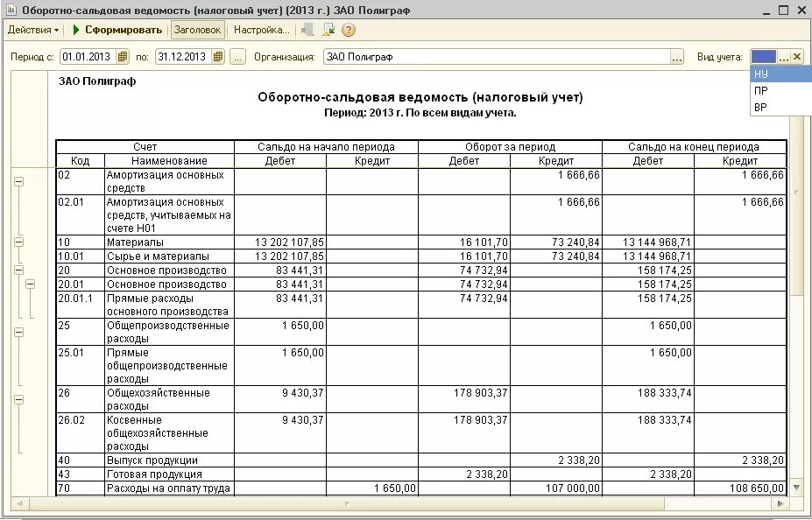
Task: Collapse the account 26 group
Action: pyautogui.click(x=18, y=399)
